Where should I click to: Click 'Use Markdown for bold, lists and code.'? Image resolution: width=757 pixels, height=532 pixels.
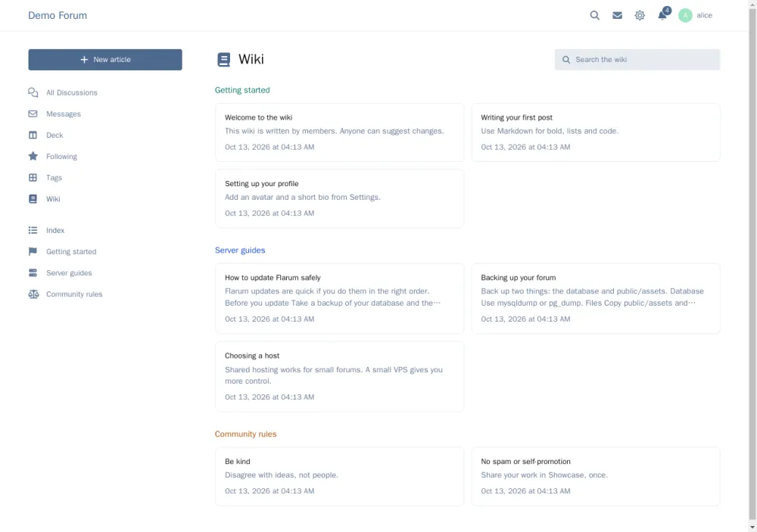550,131
